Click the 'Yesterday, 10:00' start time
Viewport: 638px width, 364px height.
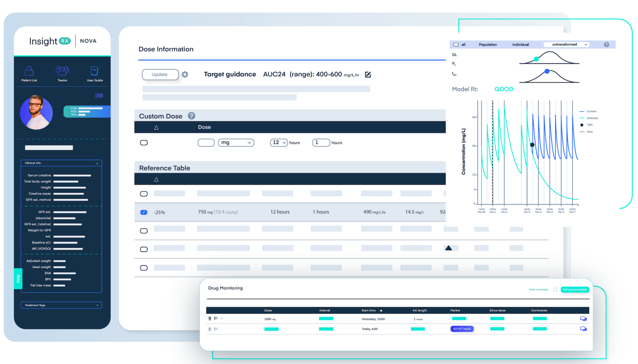tap(373, 319)
